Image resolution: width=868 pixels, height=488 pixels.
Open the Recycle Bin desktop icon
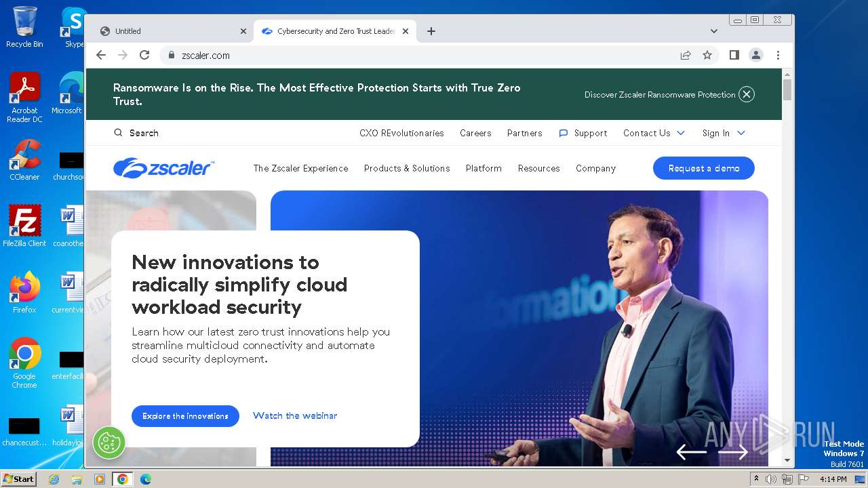[x=24, y=27]
